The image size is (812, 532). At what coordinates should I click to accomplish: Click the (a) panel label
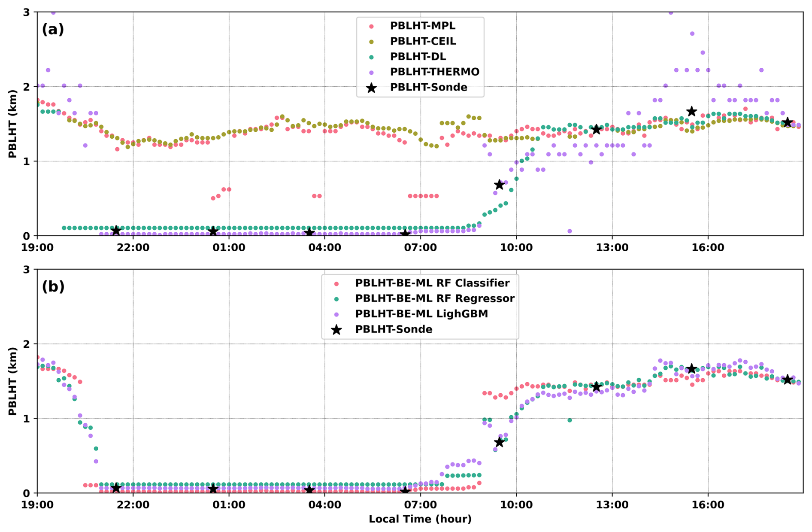tap(53, 30)
